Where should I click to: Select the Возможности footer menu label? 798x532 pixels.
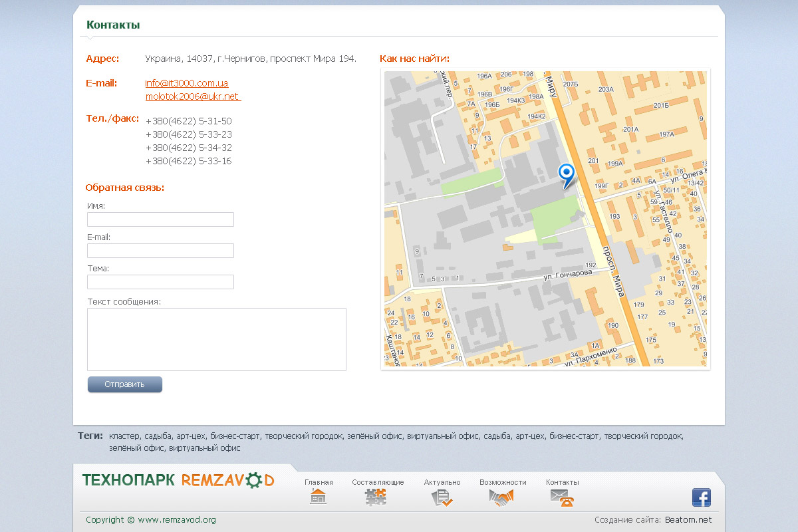(x=503, y=482)
